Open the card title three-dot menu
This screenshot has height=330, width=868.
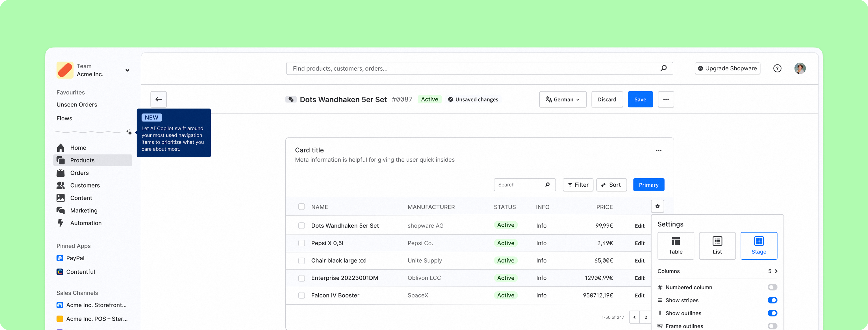click(658, 150)
